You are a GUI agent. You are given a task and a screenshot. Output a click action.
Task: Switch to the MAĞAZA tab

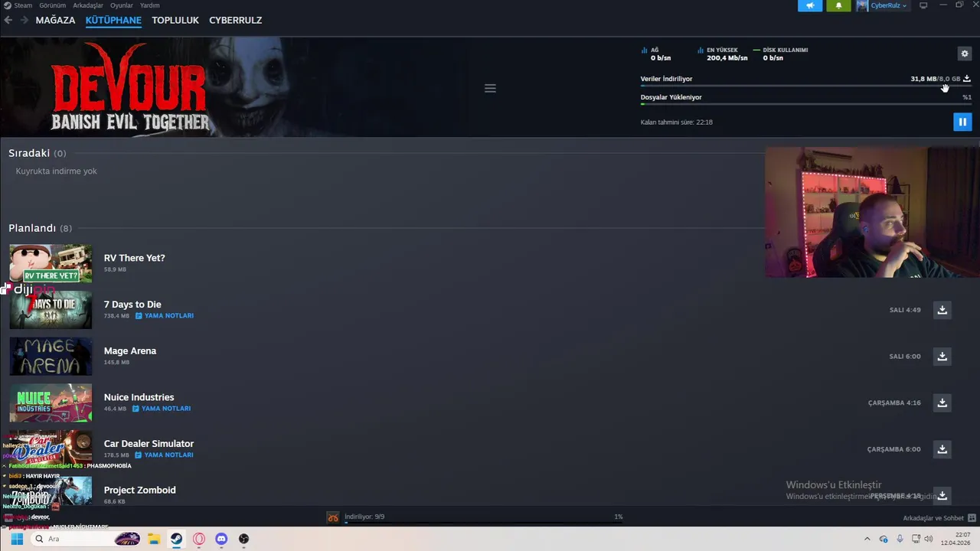55,20
